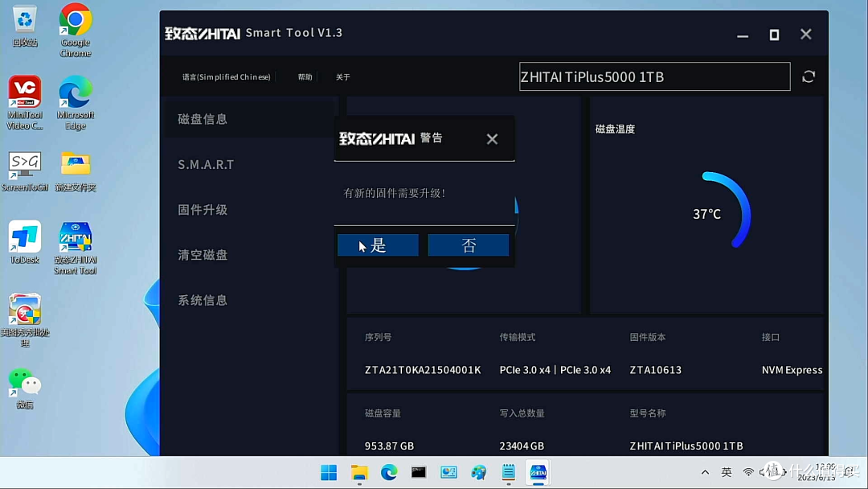Select model name ZHITAI TiPlus5000 1TB value
The height and width of the screenshot is (489, 868).
coord(686,446)
